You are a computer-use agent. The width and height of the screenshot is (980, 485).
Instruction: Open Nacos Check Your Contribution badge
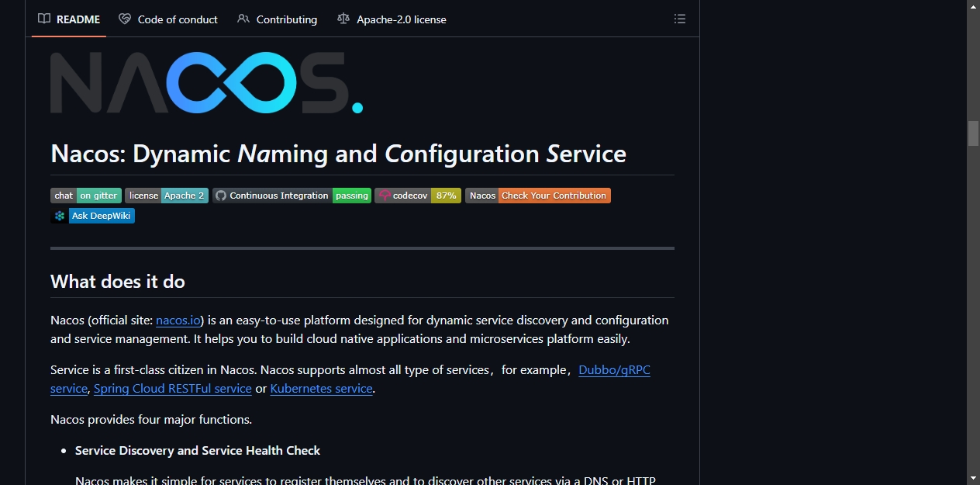pos(538,196)
